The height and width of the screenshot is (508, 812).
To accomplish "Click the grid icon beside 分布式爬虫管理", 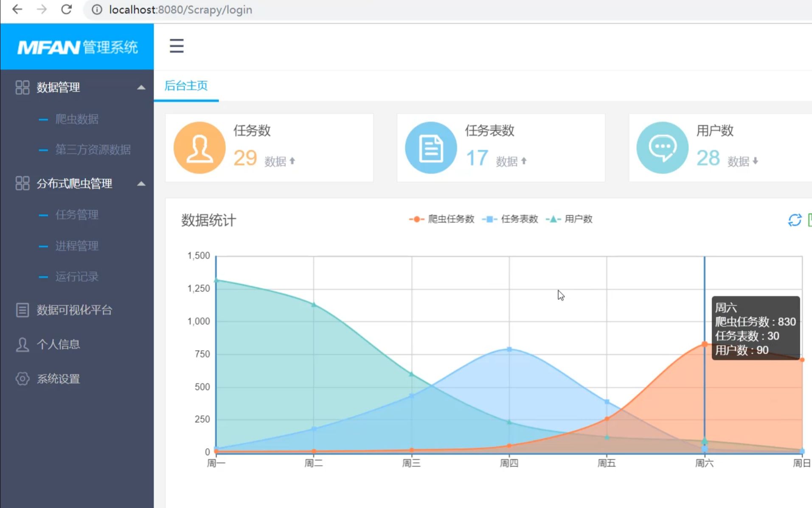I will pyautogui.click(x=22, y=183).
